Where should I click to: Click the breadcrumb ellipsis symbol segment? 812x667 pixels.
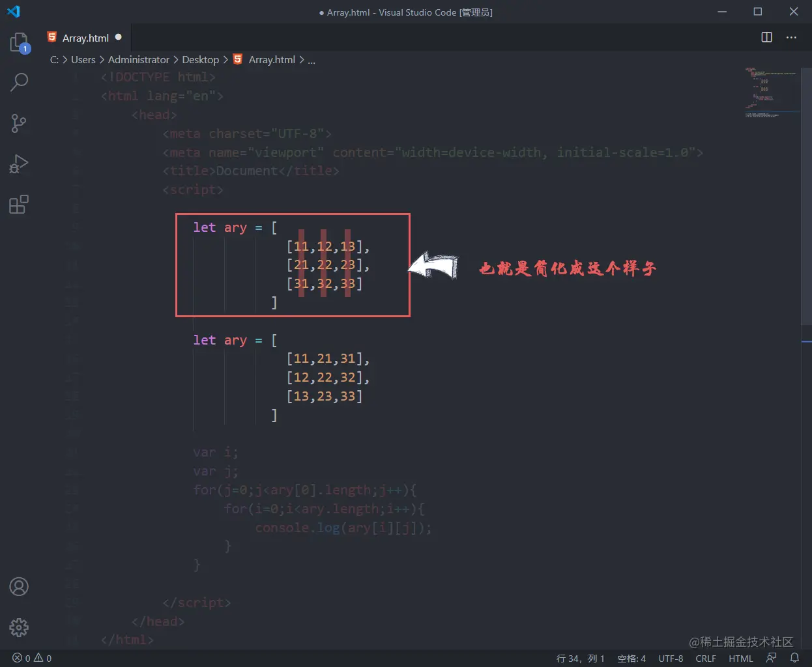point(312,60)
